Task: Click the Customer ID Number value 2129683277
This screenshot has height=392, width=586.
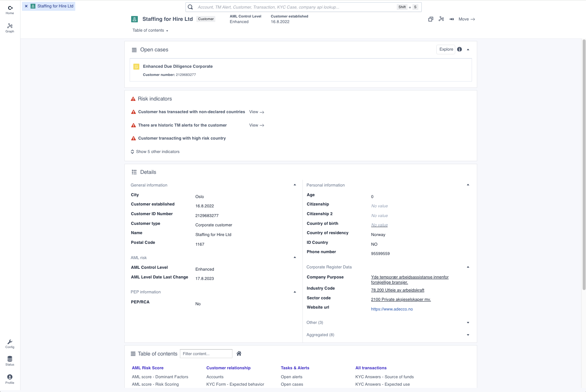Action: coord(207,216)
